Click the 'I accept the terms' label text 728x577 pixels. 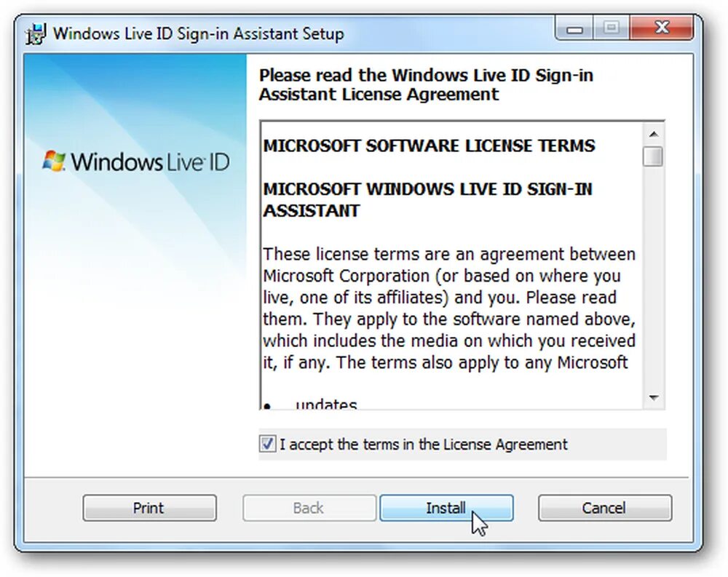pyautogui.click(x=423, y=445)
